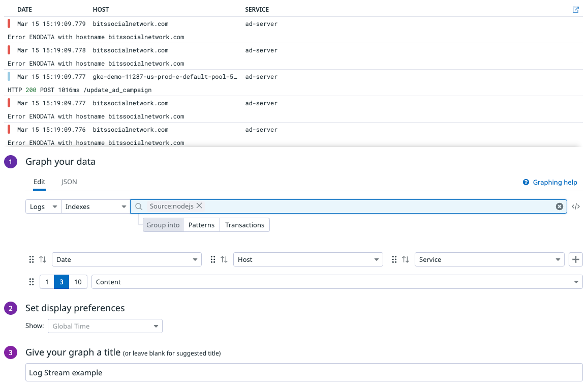Image resolution: width=588 pixels, height=385 pixels.
Task: Select the Patterns grouping option
Action: [201, 225]
